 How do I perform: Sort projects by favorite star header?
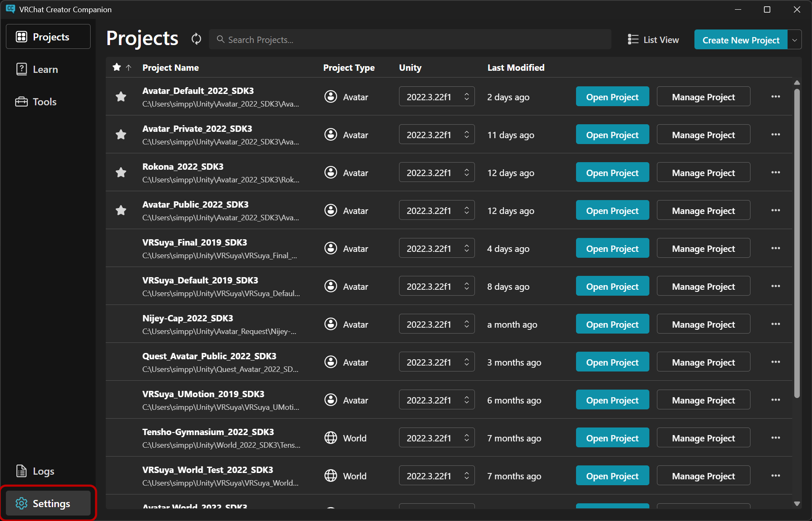(x=117, y=67)
